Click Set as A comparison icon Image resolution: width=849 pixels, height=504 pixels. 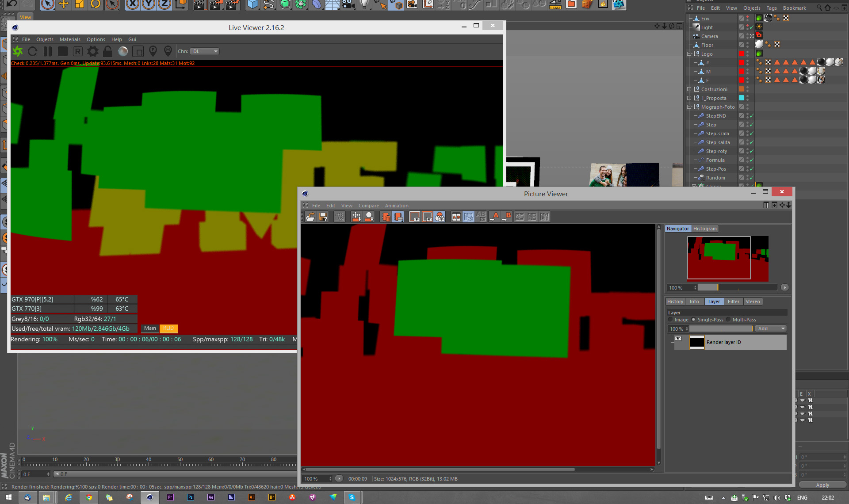(x=495, y=217)
